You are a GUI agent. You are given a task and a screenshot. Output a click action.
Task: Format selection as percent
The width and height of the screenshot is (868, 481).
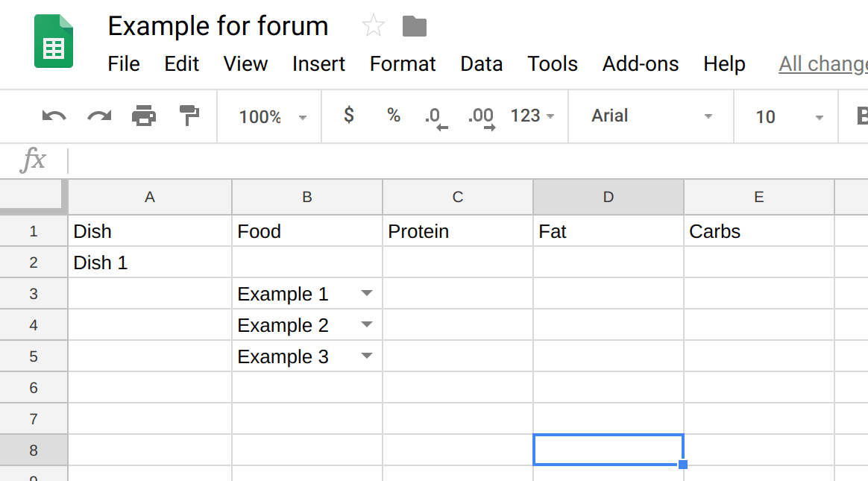click(x=393, y=116)
